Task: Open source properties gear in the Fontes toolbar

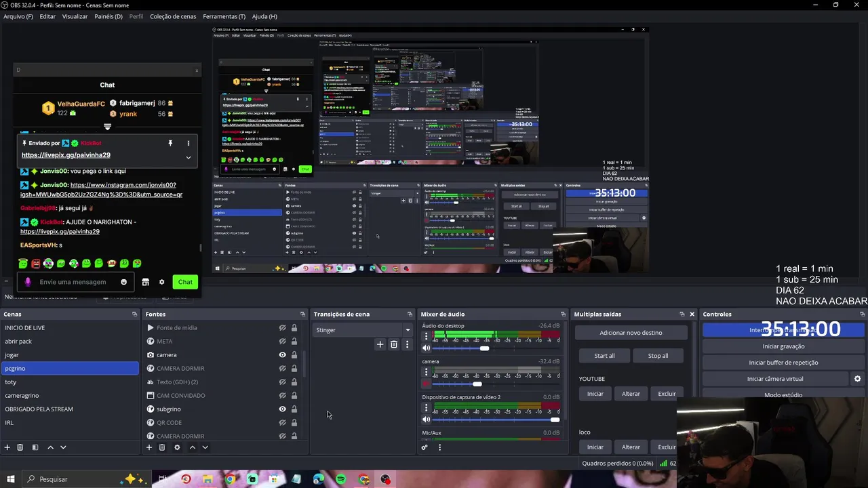Action: tap(177, 447)
